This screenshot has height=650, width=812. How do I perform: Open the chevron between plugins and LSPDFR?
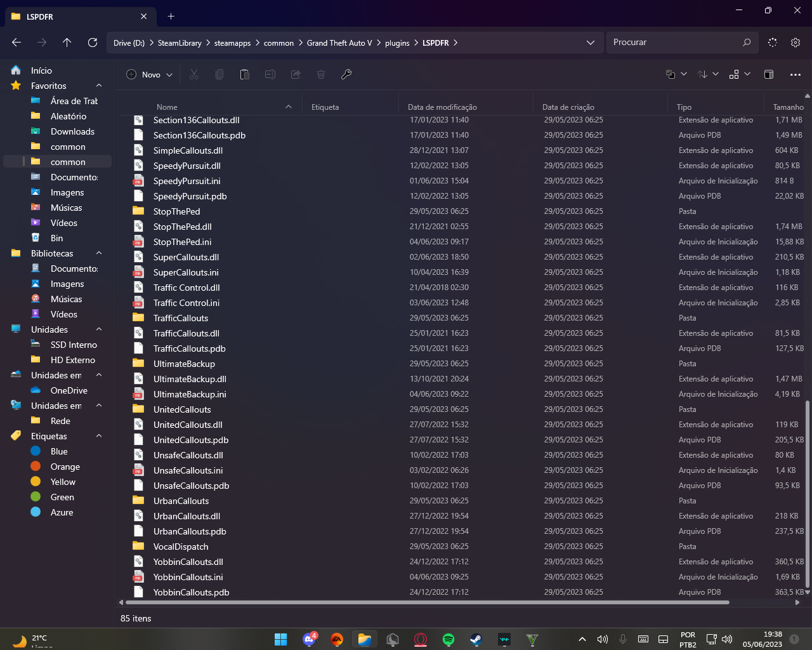coord(416,43)
